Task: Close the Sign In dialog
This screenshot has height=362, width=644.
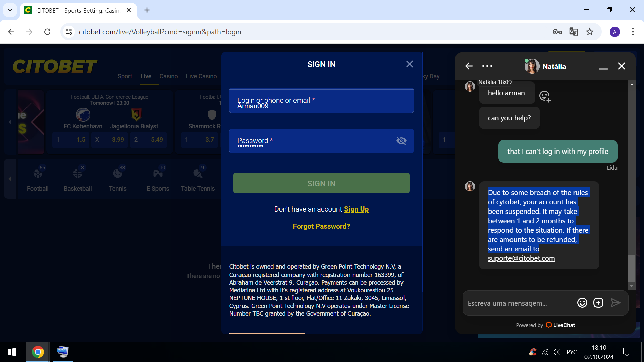Action: (409, 64)
